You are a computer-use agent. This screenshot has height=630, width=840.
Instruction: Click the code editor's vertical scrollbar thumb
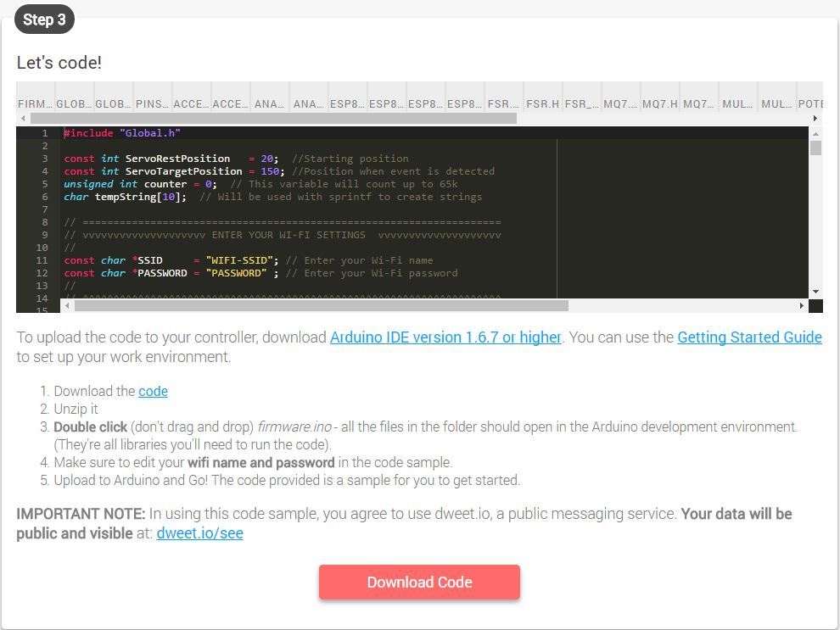coord(815,148)
